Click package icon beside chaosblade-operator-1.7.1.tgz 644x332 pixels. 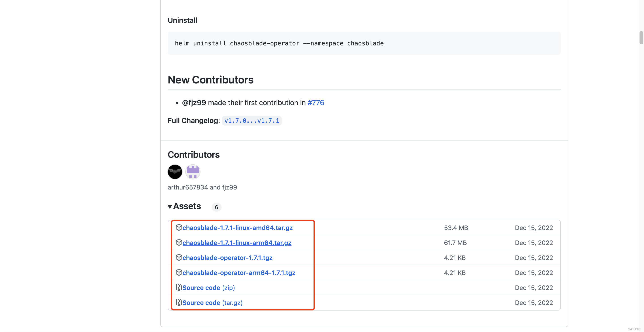pos(179,257)
